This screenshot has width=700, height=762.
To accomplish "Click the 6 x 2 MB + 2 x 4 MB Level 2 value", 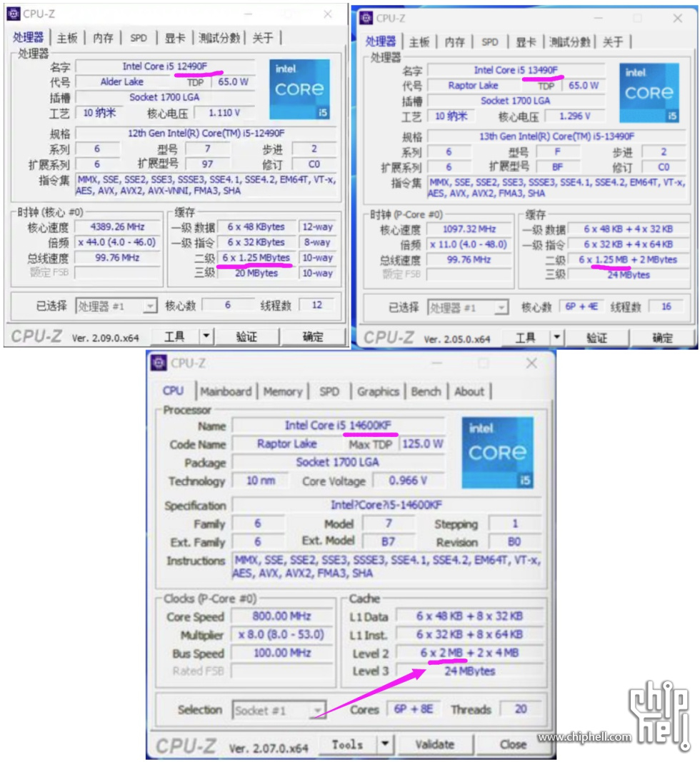I will pyautogui.click(x=469, y=653).
